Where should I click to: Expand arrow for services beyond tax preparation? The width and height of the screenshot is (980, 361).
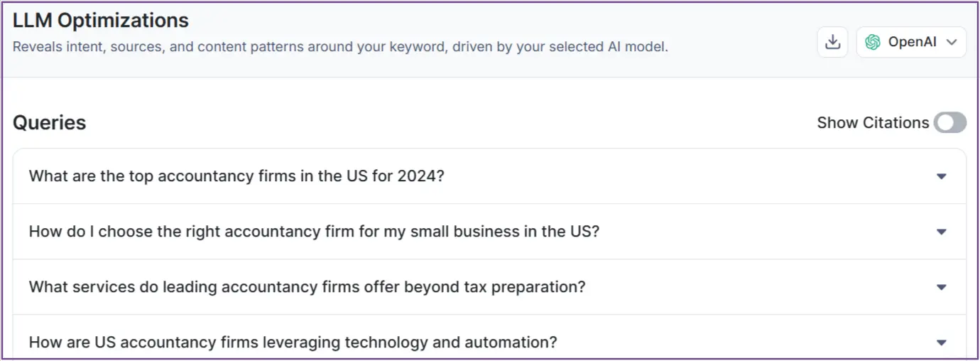(942, 287)
